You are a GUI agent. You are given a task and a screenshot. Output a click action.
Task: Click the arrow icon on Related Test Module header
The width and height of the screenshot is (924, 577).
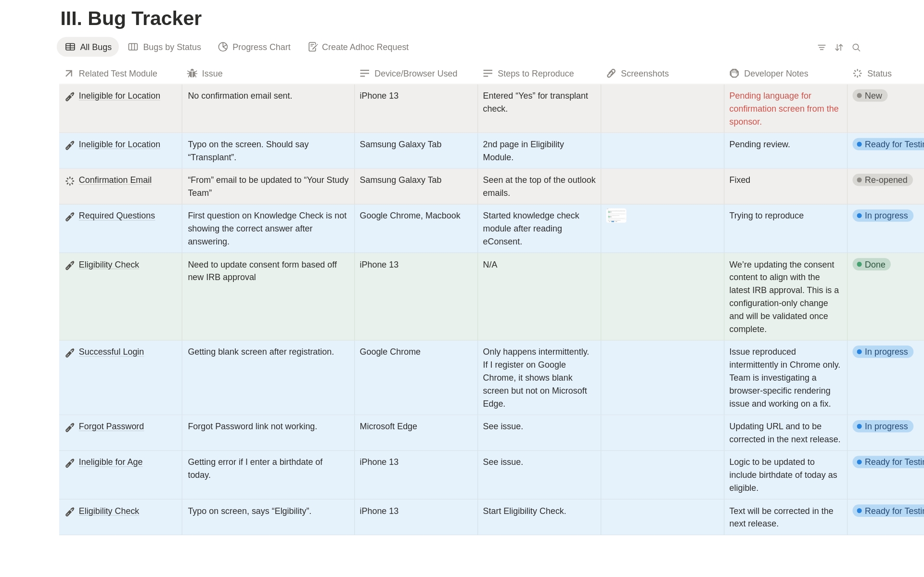(x=69, y=73)
